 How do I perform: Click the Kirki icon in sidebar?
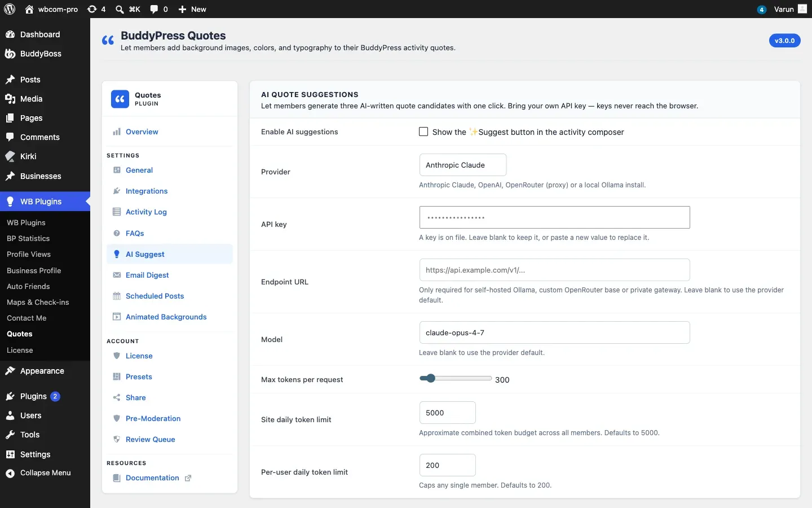(10, 156)
